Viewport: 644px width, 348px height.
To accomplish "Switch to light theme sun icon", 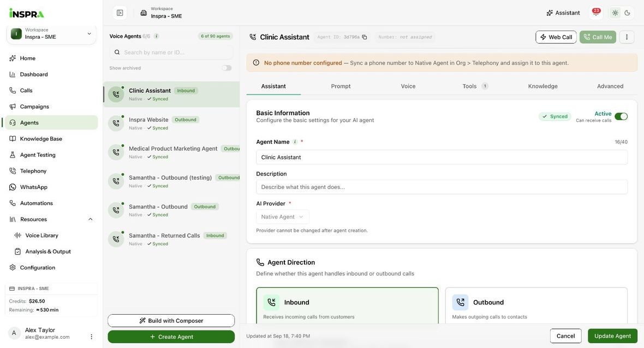I will pos(615,13).
